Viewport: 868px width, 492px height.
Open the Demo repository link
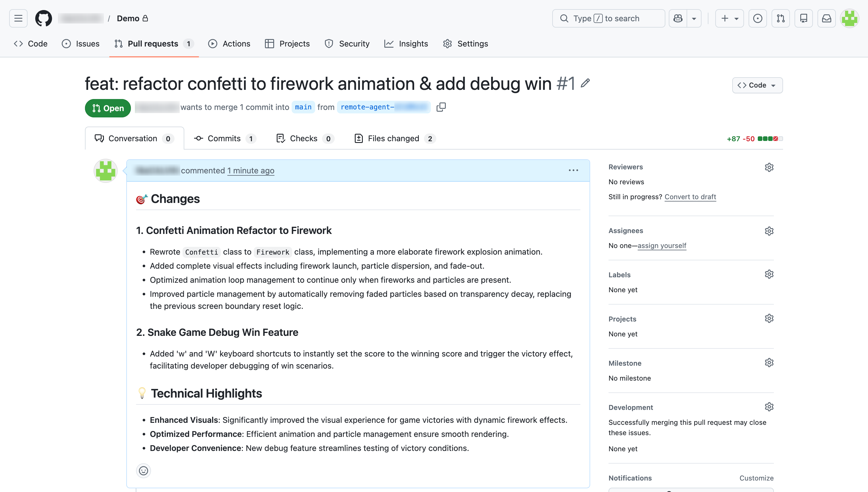128,18
